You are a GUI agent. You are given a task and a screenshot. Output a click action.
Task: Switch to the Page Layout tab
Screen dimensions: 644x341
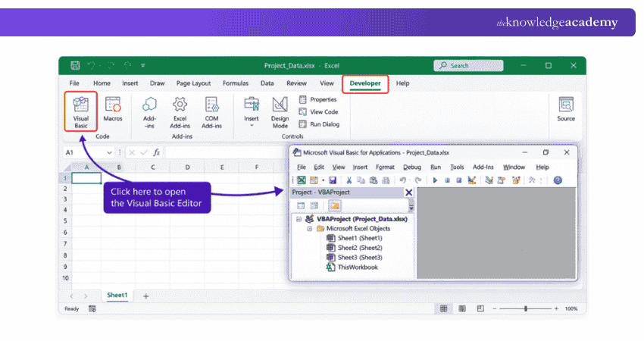pos(193,83)
